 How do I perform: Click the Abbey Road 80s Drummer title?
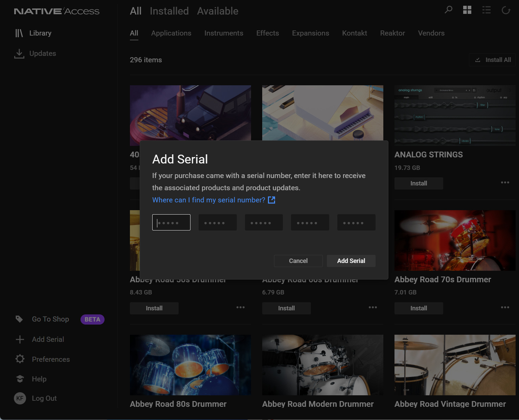[x=178, y=404]
